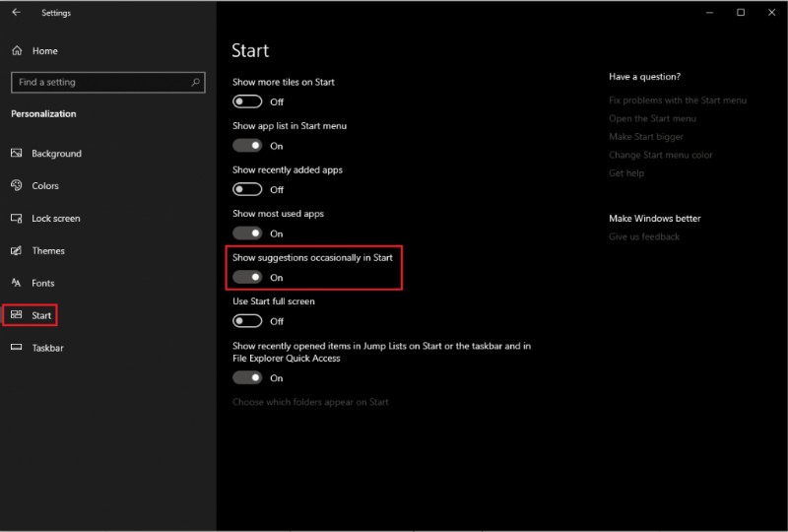This screenshot has width=788, height=532.
Task: Maximize the Settings window
Action: click(741, 12)
